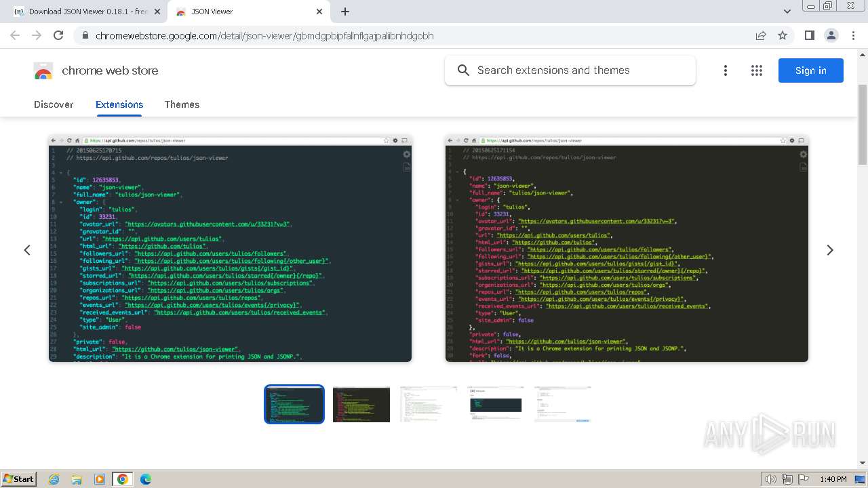The height and width of the screenshot is (488, 868).
Task: Select fourth screenshot thumbnail with dark panel
Action: (x=496, y=405)
